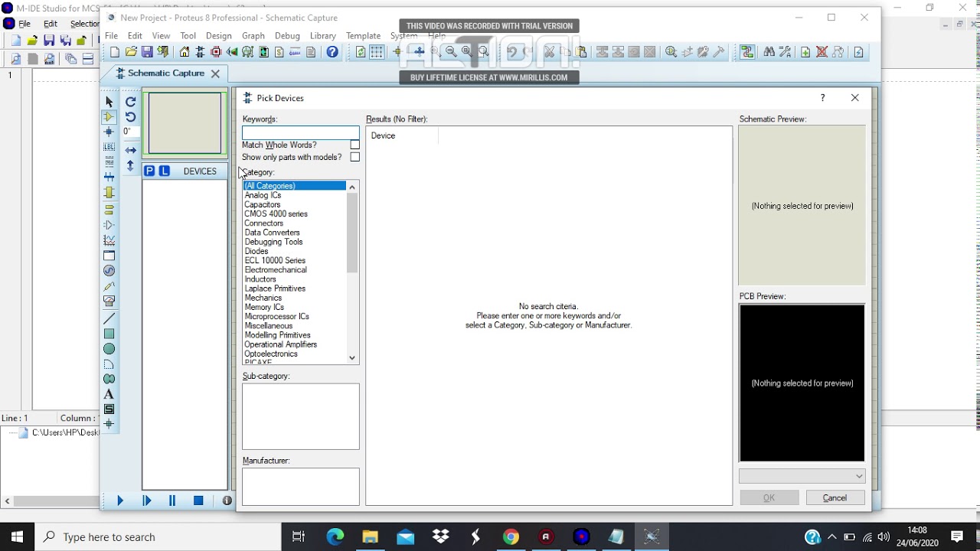Click the Rotate Clockwise icon
This screenshot has width=980, height=551.
131,102
